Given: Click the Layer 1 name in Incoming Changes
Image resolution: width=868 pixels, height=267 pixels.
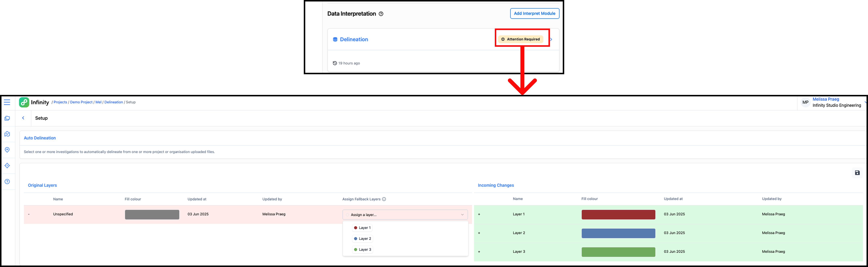Looking at the screenshot, I should click(519, 214).
